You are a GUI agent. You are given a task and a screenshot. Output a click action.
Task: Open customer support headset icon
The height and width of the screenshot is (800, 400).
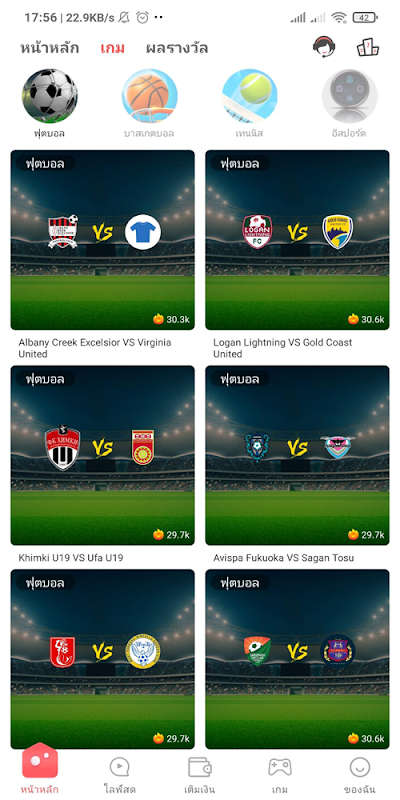click(324, 47)
